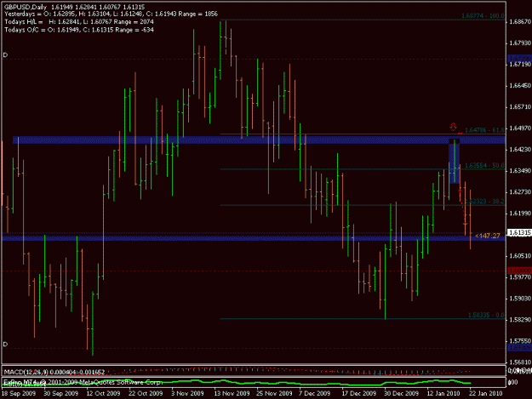Select the 1.63554 - 50.0 Fibonacci label
Viewport: 532px width, 399px height.
(x=484, y=165)
